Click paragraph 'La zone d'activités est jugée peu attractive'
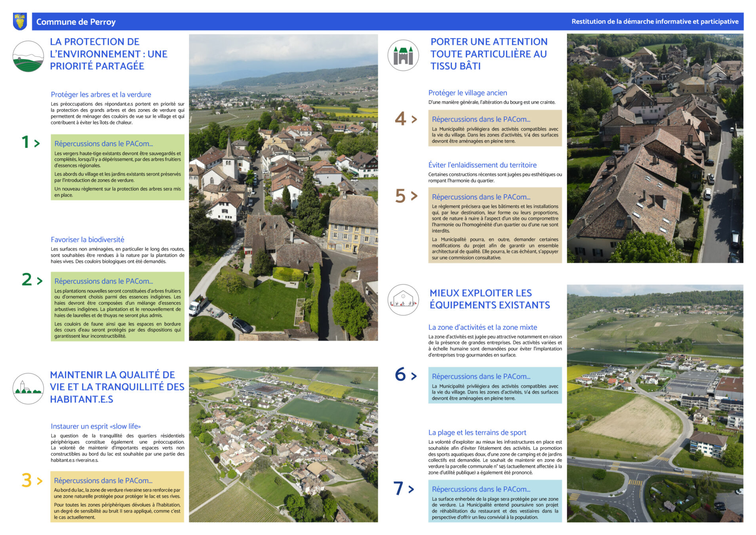Viewport: 756px width, 535px height. 495,346
